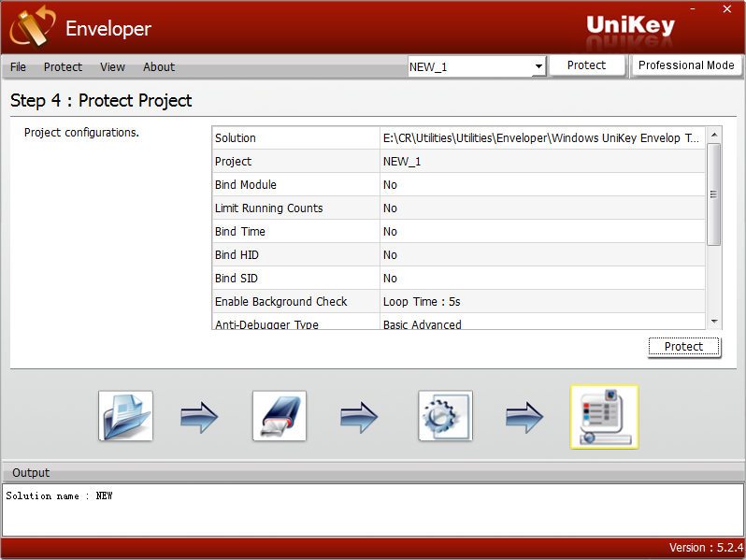
Task: Minimize the Enveloper window
Action: point(693,9)
